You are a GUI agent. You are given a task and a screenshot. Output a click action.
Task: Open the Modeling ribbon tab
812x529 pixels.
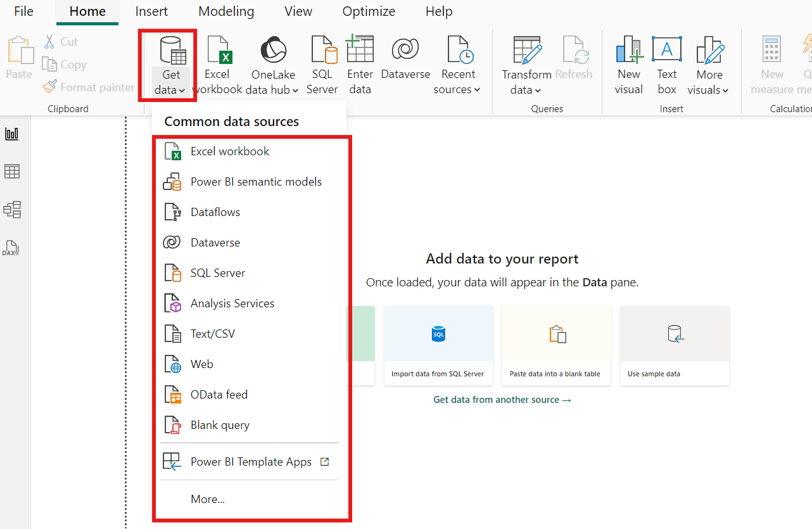click(x=226, y=11)
